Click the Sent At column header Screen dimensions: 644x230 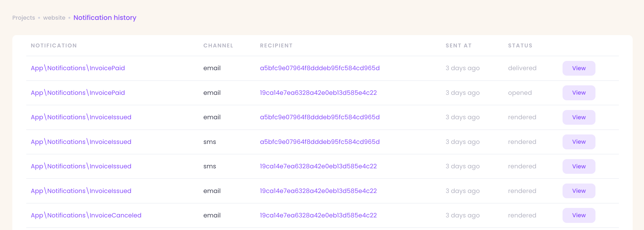458,46
